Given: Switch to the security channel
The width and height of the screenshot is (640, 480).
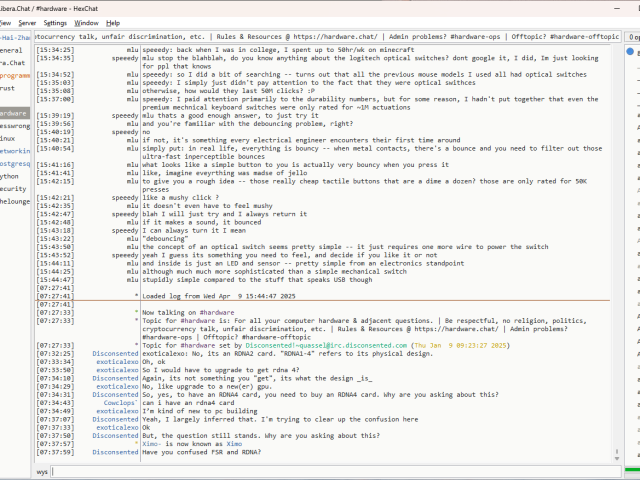Looking at the screenshot, I should (13, 188).
